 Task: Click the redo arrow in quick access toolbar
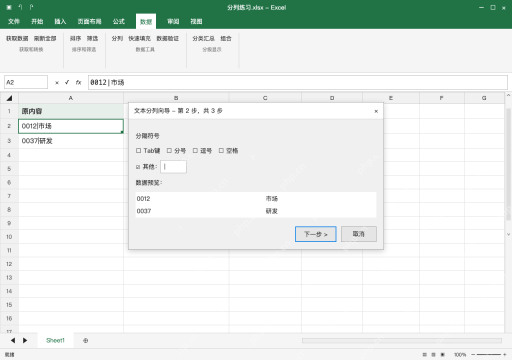pos(31,7)
